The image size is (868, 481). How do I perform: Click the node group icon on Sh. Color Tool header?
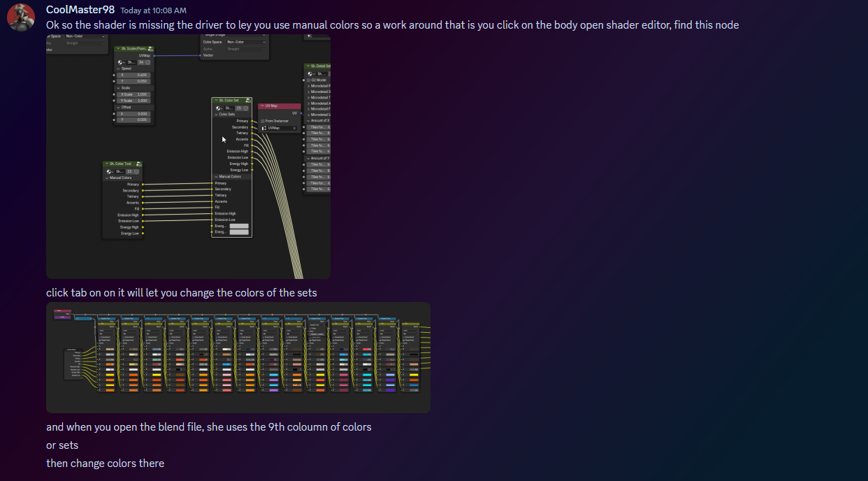point(139,164)
